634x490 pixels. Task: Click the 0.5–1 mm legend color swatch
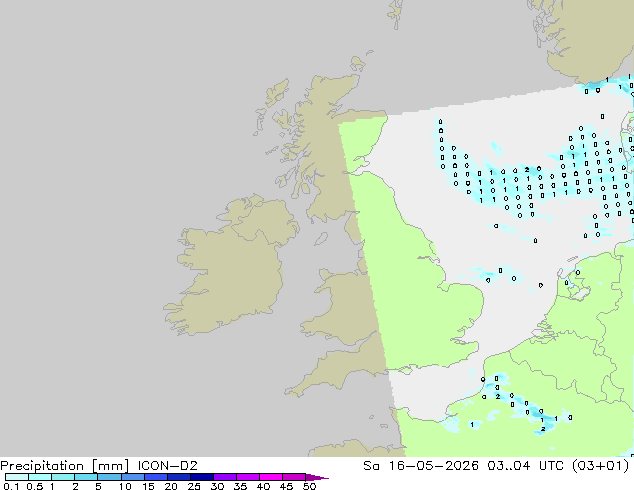(x=40, y=477)
